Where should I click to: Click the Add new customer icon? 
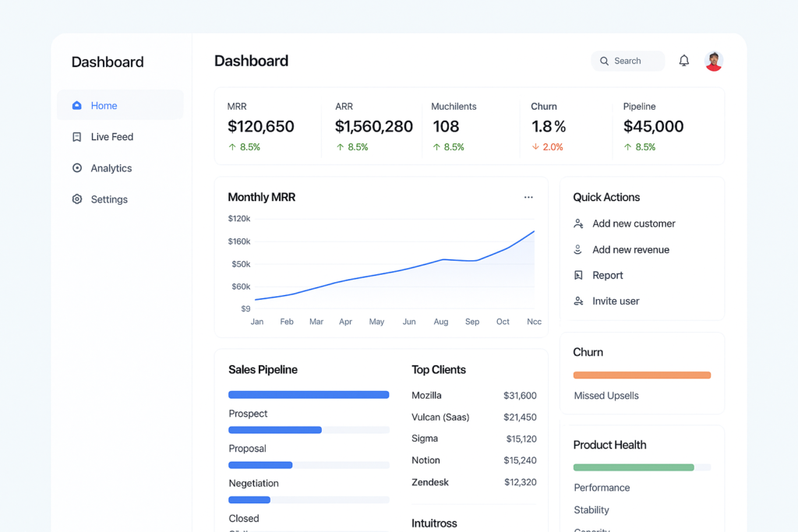pyautogui.click(x=578, y=224)
